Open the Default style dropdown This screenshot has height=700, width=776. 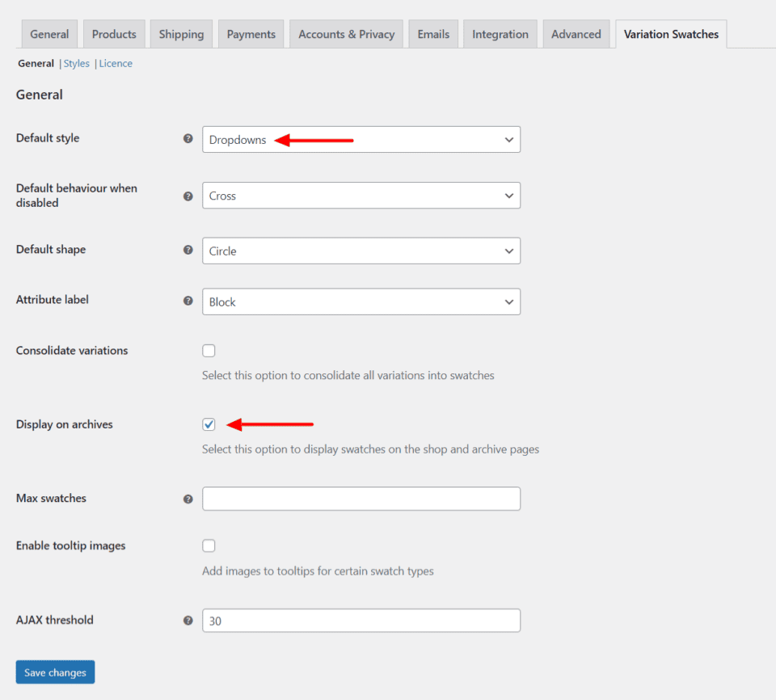pos(361,139)
